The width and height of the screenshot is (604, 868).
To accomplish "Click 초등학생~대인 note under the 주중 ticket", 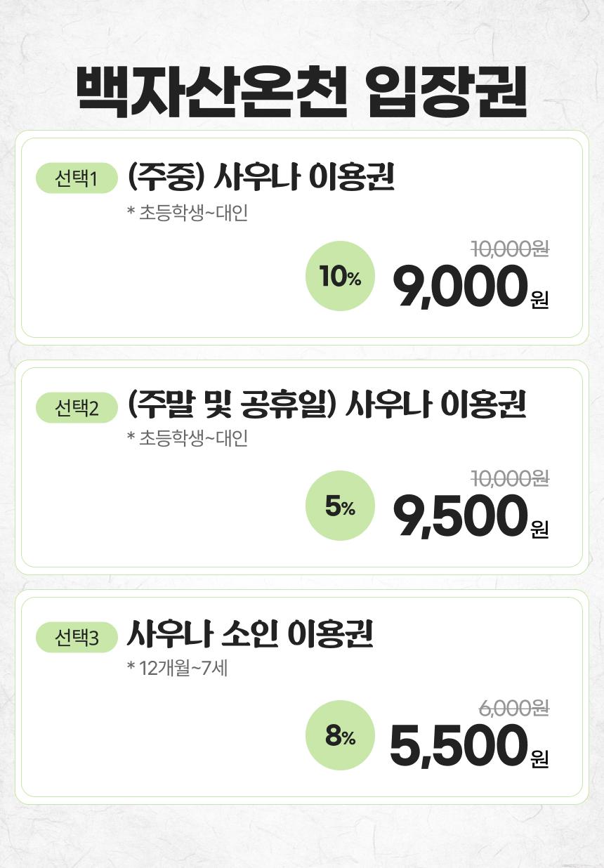I will coord(188,213).
